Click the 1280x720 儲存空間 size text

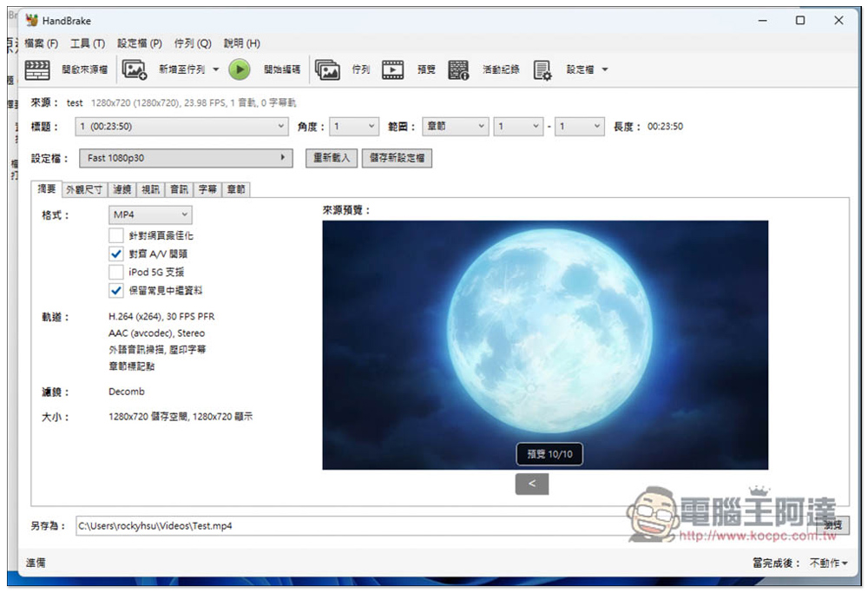pos(181,417)
